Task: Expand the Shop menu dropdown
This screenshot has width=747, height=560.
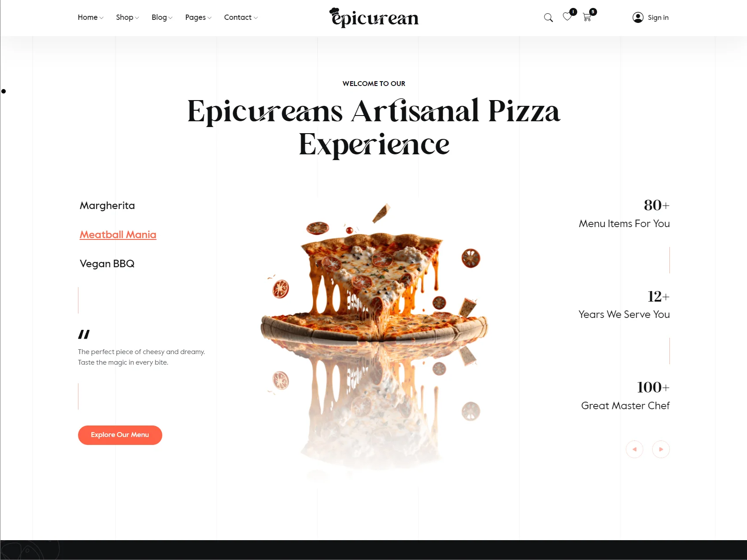Action: click(x=127, y=17)
